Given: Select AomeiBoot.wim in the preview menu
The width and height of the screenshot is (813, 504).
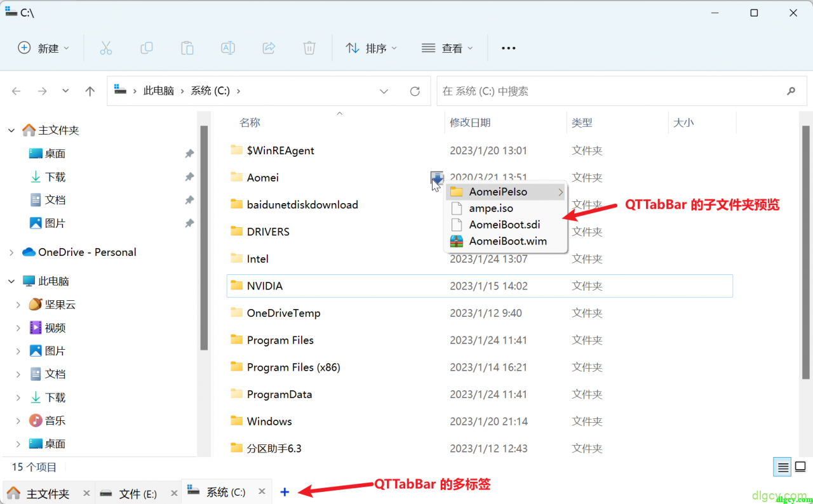Looking at the screenshot, I should (x=507, y=241).
